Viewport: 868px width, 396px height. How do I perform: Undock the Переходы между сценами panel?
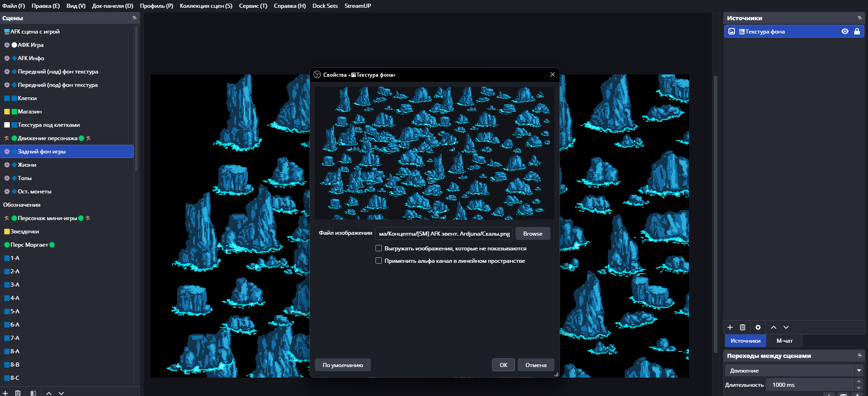[859, 356]
